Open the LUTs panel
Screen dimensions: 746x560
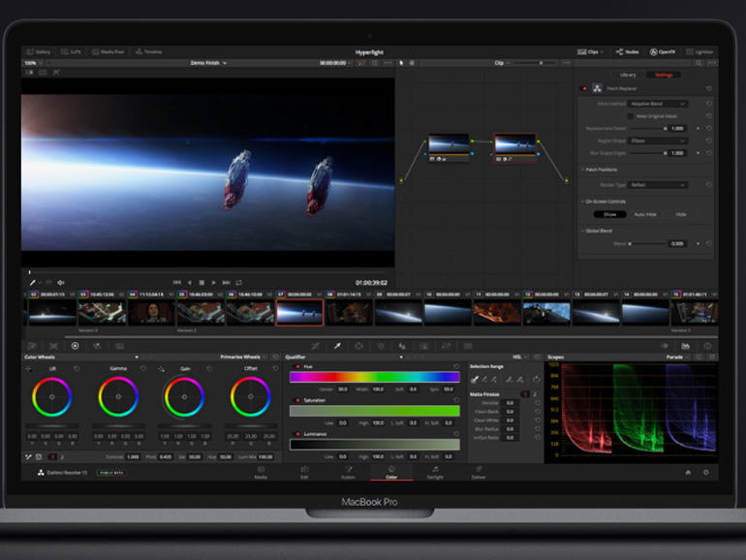[71, 52]
